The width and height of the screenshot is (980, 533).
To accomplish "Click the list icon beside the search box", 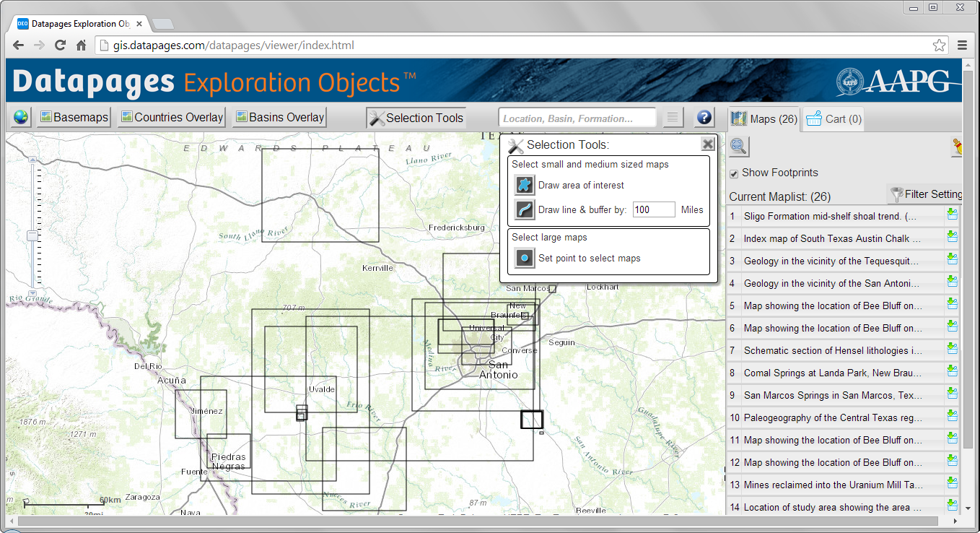I will (673, 118).
